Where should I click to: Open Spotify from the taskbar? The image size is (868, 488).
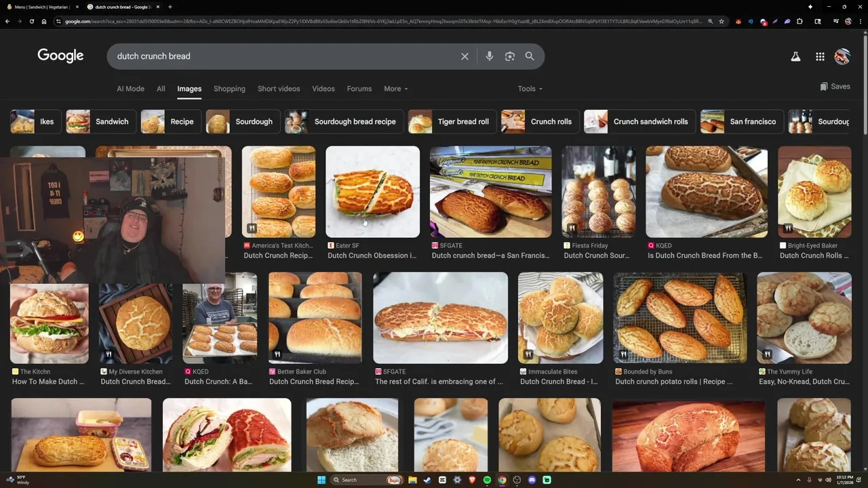pyautogui.click(x=487, y=480)
